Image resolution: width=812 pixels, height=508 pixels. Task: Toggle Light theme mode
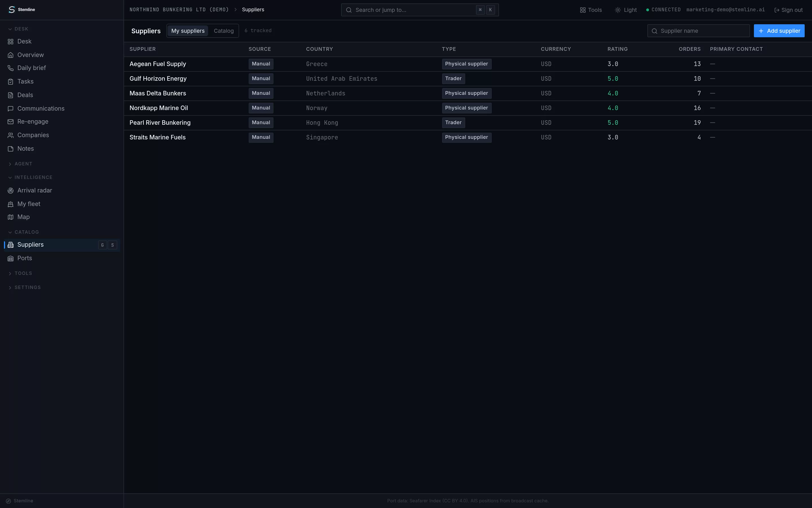pyautogui.click(x=626, y=10)
